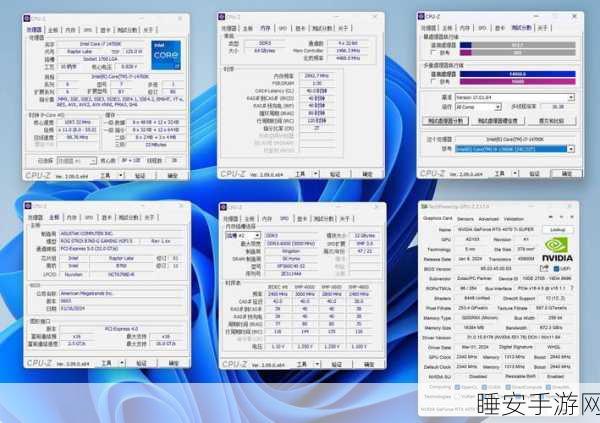The width and height of the screenshot is (600, 423).
Task: Open processor selection dropdown in CPU window
Action: coord(77,161)
